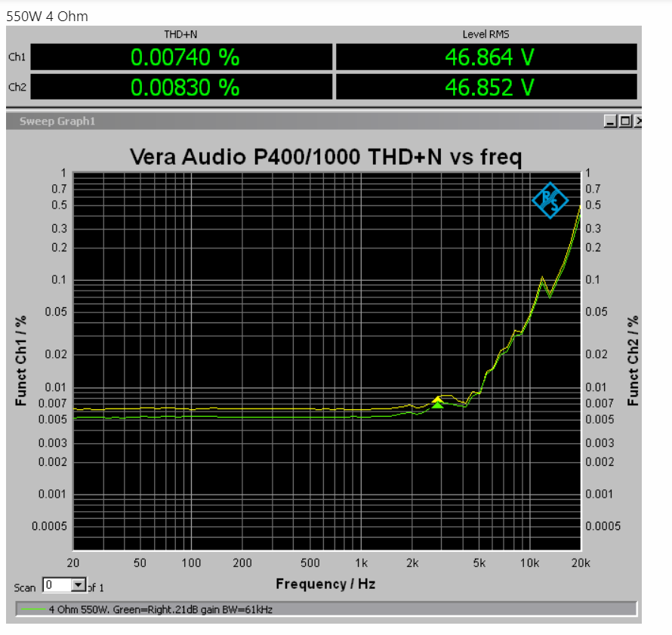The height and width of the screenshot is (635, 672).
Task: Click the '550W 4 Ohm' heading text
Action: [47, 17]
